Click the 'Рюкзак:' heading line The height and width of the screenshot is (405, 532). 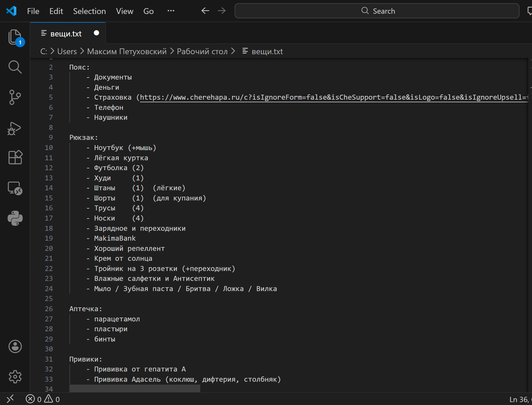pyautogui.click(x=84, y=138)
